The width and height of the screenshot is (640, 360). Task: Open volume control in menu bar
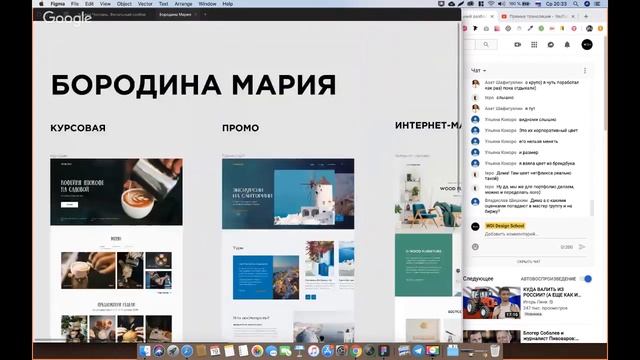pyautogui.click(x=502, y=4)
